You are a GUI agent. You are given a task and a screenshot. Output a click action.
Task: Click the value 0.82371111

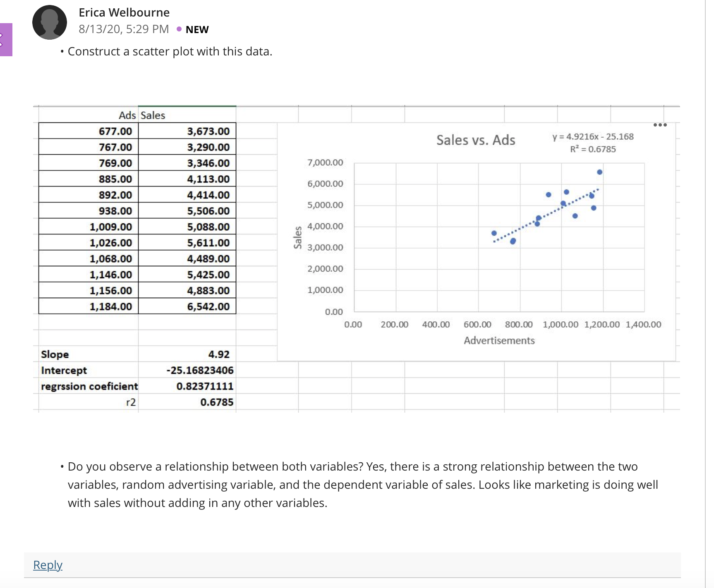tap(205, 386)
